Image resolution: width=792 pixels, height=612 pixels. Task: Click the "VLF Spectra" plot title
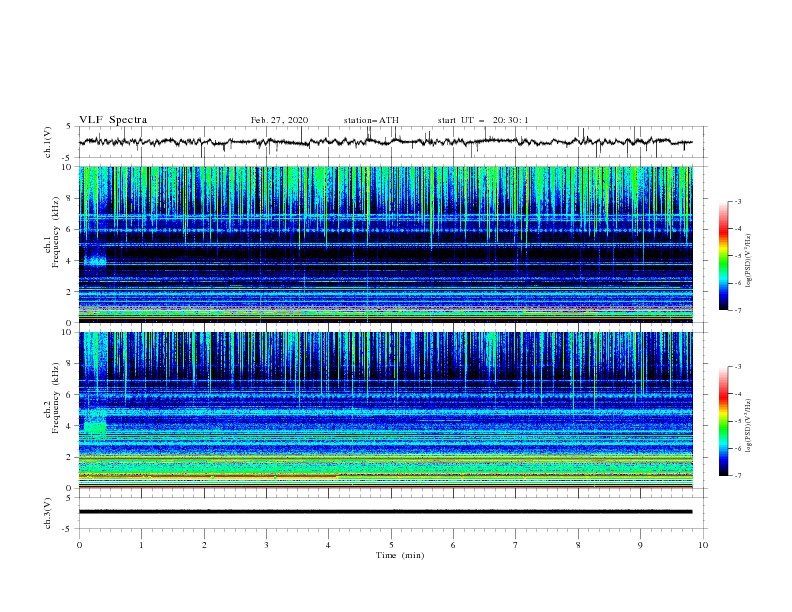(113, 120)
